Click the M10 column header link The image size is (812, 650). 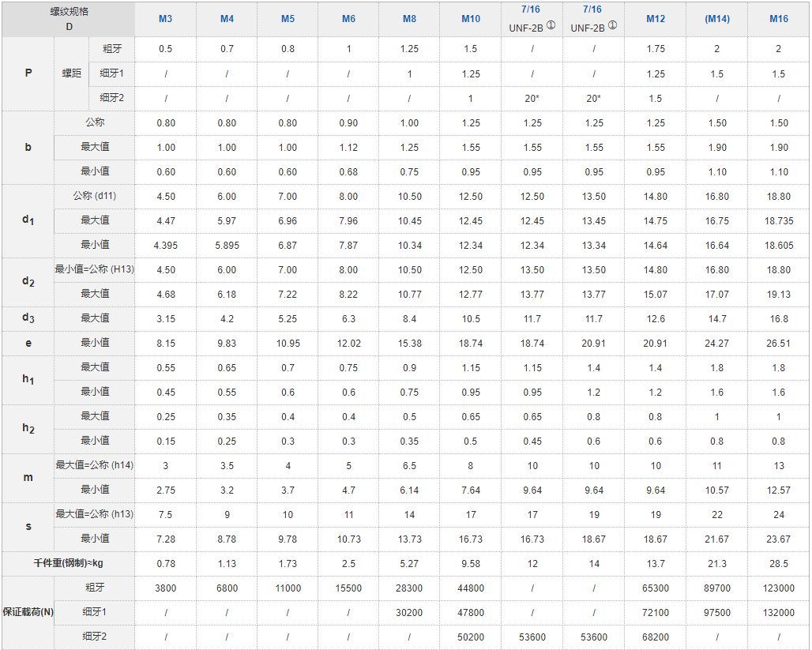[x=471, y=19]
